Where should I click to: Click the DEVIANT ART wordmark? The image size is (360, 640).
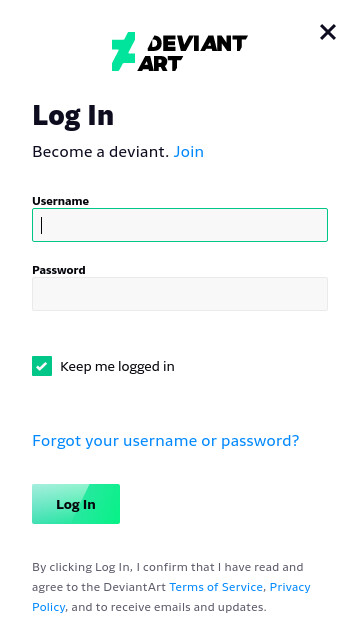193,53
